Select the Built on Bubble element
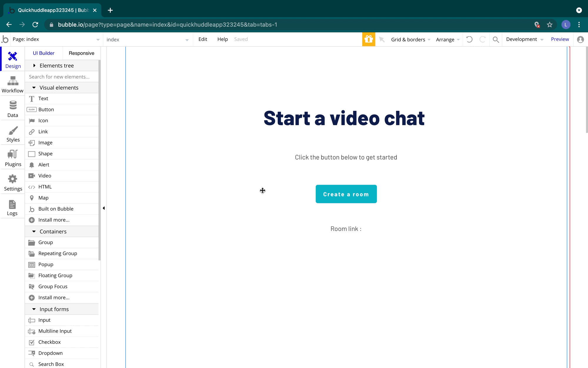 coord(62,209)
